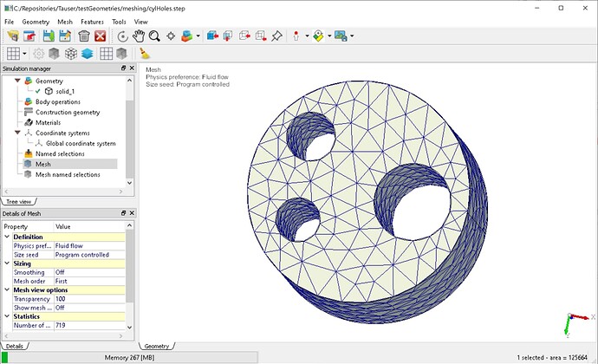Image resolution: width=598 pixels, height=364 pixels.
Task: Collapse the Geometry tree node
Action: click(17, 81)
